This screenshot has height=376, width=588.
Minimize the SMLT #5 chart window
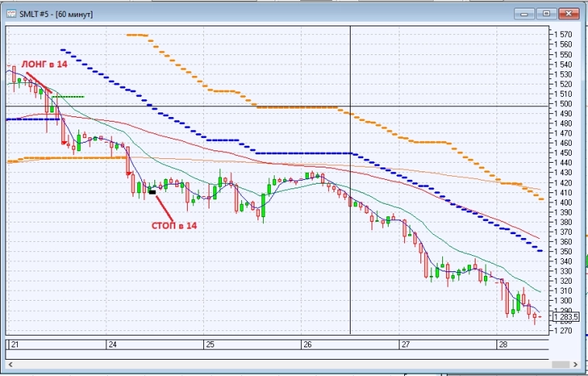[x=524, y=13]
